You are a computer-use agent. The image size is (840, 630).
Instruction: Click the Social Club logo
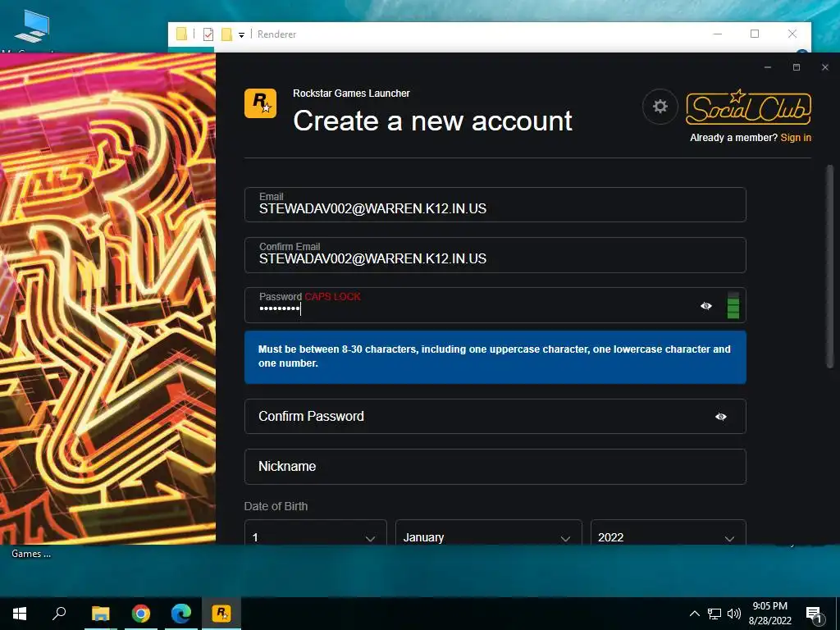(x=748, y=107)
